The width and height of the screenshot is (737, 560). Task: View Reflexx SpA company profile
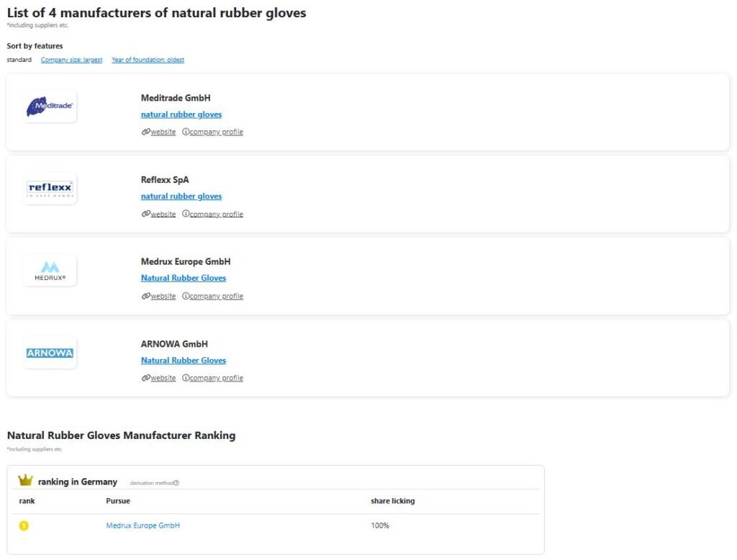216,214
